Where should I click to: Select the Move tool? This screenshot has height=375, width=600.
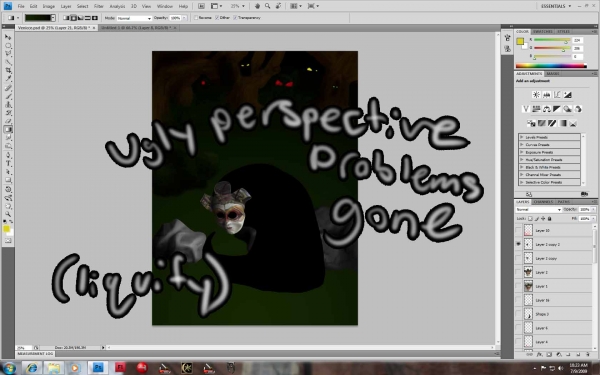[8, 37]
